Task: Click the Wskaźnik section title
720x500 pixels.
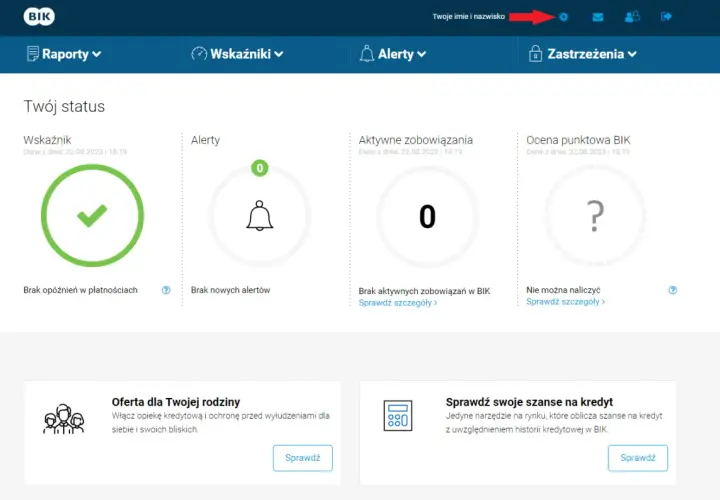Action: coord(47,140)
